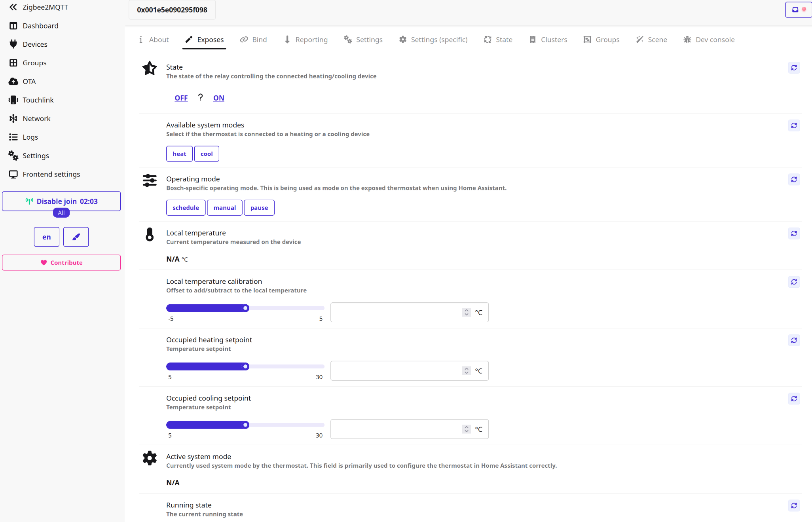
Task: Turn the relay state ON
Action: point(218,98)
